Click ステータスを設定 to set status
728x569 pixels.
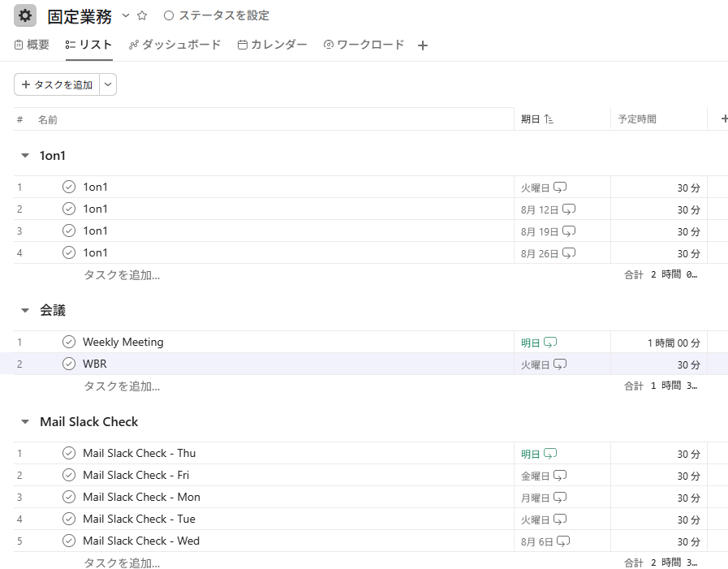click(217, 15)
